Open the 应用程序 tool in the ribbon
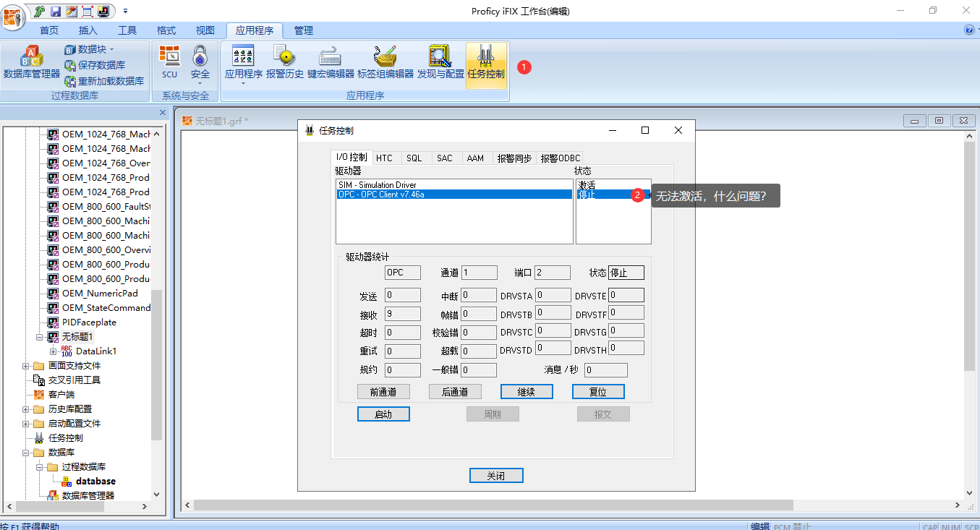Image resolution: width=980 pixels, height=530 pixels. click(244, 61)
